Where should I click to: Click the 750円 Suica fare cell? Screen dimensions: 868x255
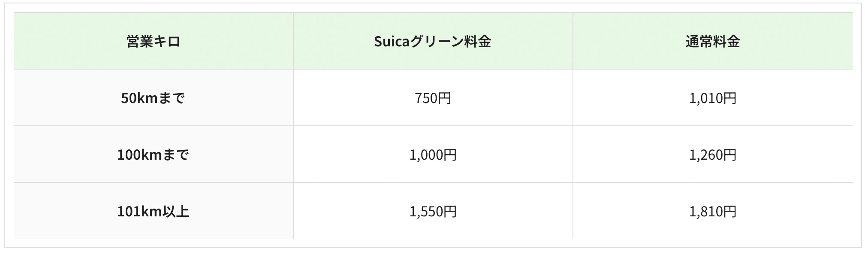(x=432, y=98)
